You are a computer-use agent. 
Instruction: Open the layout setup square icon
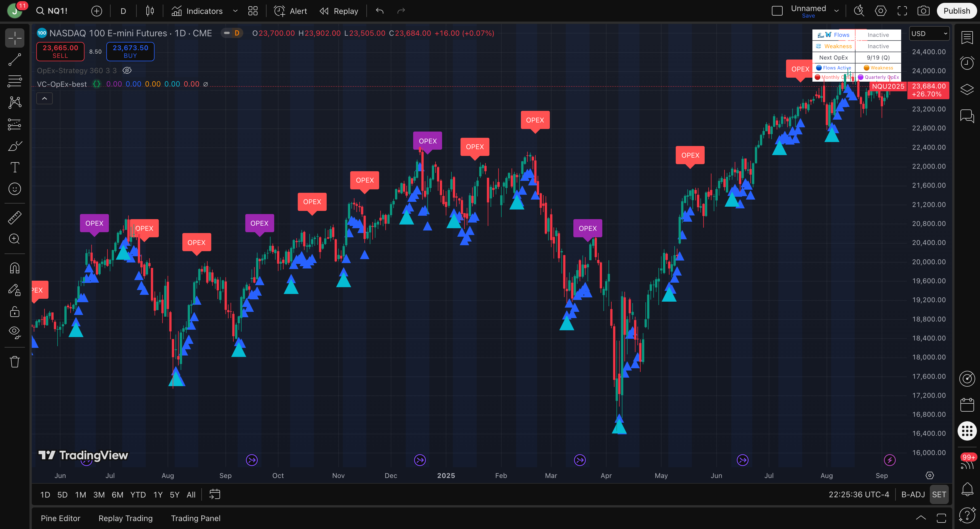(777, 11)
